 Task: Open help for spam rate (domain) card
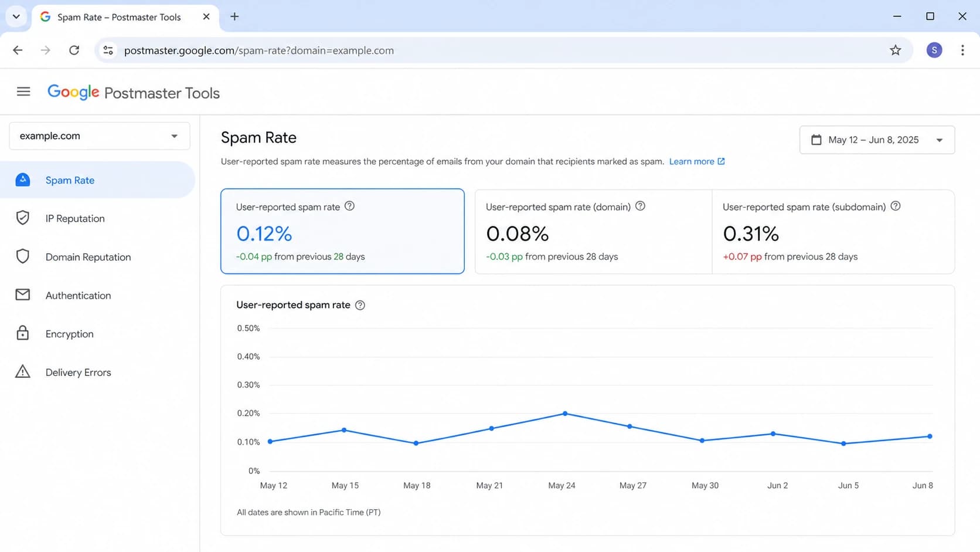tap(640, 206)
